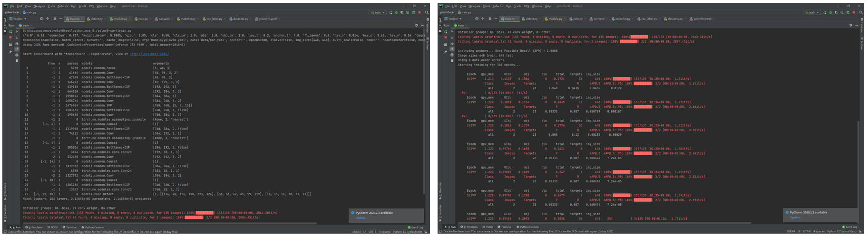The height and width of the screenshot is (236, 868).
Task: Stop the running process in left Run panel
Action: pos(10,37)
